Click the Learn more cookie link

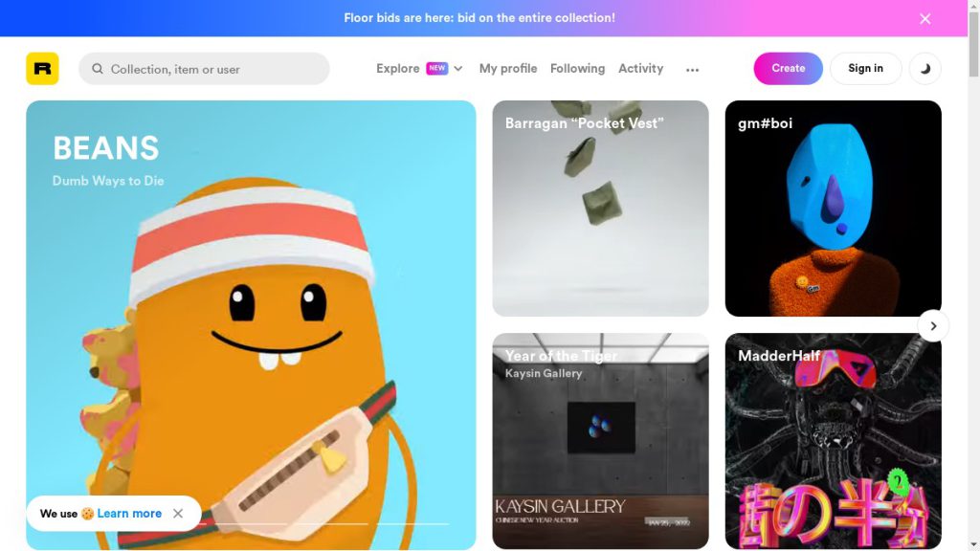(129, 514)
